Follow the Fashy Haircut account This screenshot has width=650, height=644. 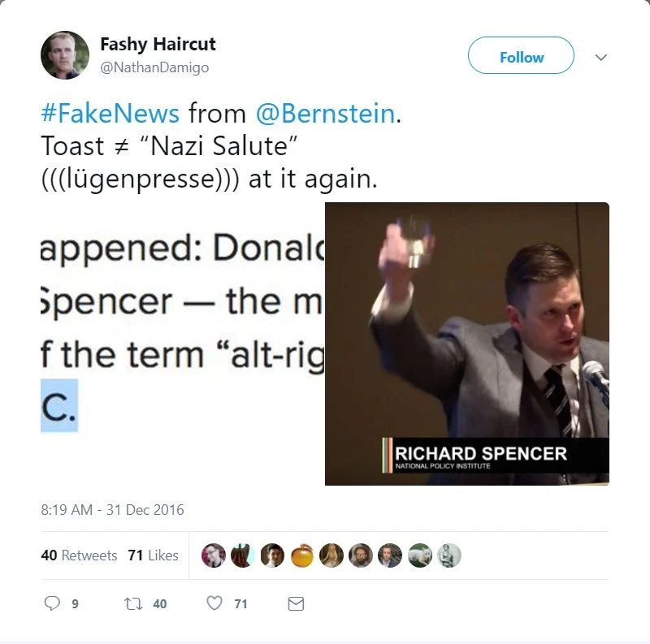click(521, 57)
